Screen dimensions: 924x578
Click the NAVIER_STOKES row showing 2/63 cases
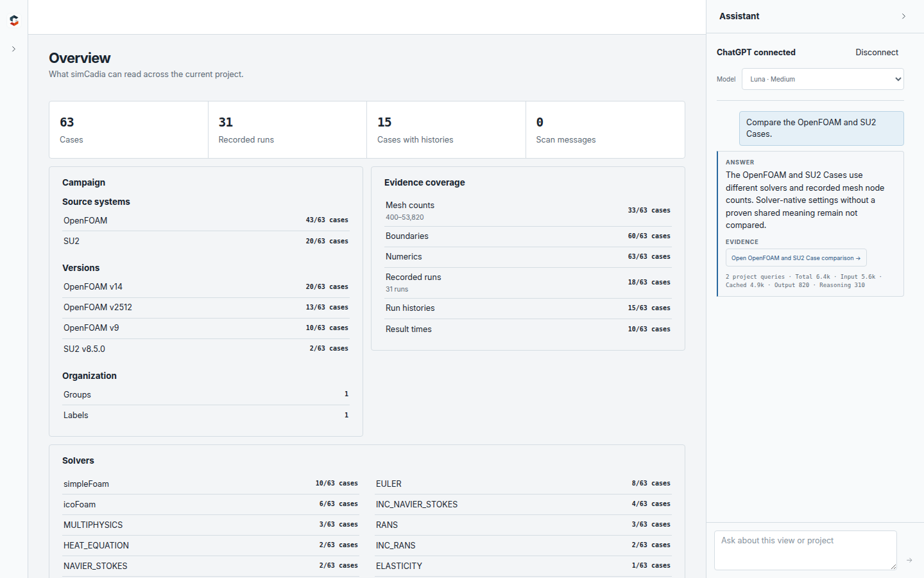pos(210,566)
